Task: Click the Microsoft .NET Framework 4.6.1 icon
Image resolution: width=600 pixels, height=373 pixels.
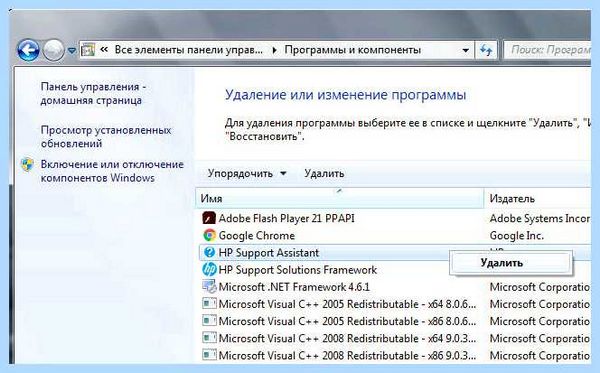Action: coord(209,287)
